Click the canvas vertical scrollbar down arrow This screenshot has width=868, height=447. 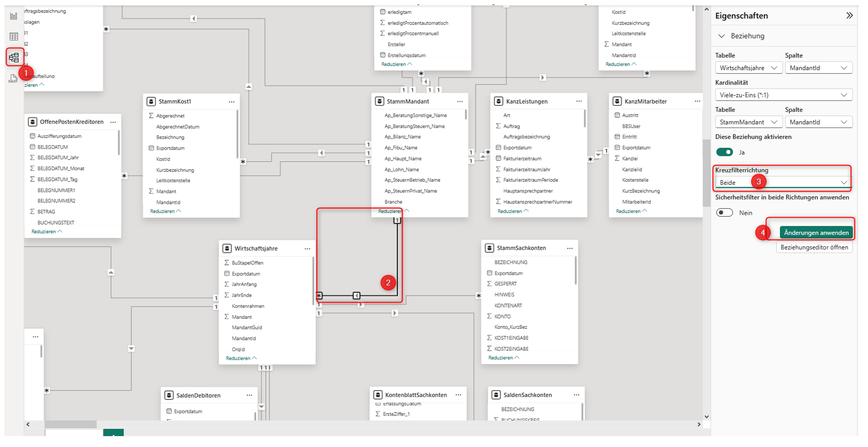706,417
